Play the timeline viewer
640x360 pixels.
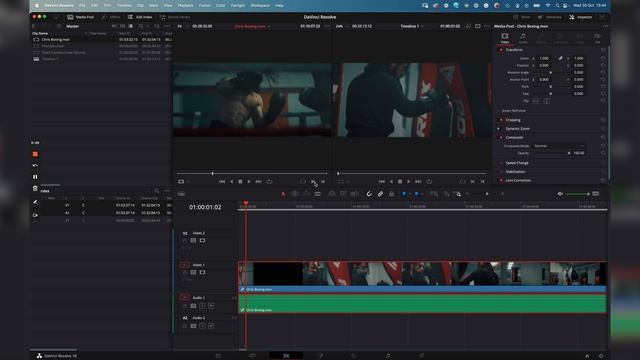pyautogui.click(x=409, y=182)
